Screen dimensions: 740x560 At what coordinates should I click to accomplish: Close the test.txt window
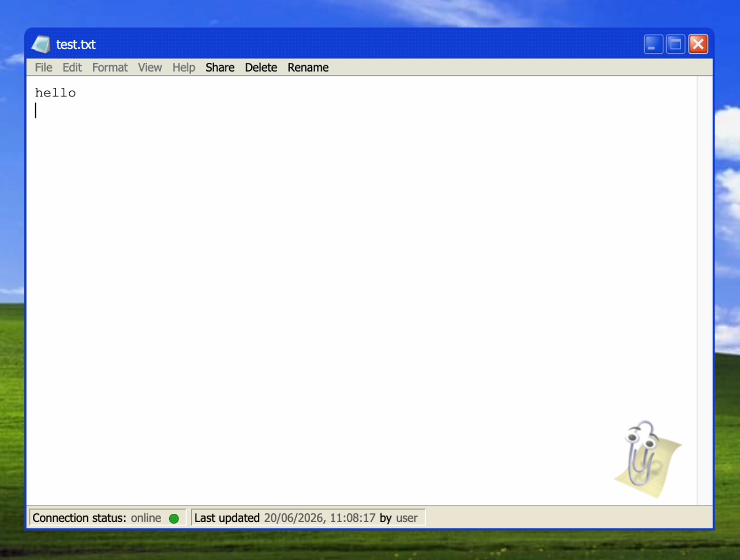(x=698, y=44)
